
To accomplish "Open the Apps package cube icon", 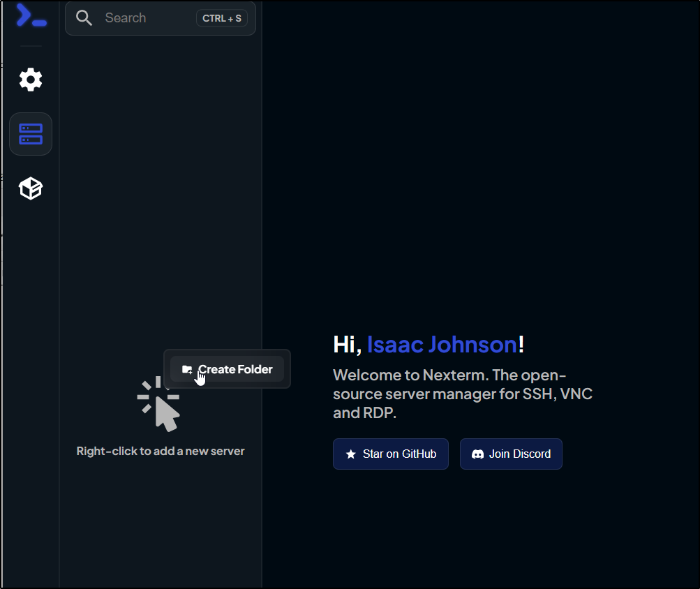I will (31, 188).
